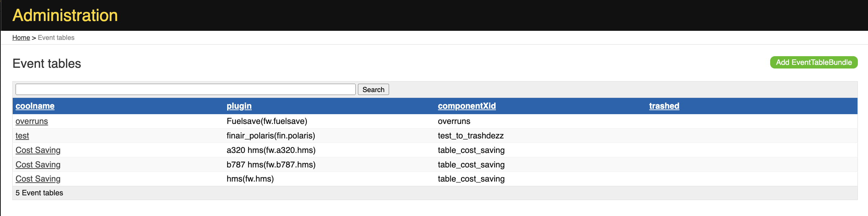Viewport: 868px width, 216px height.
Task: Click the Event tables page heading
Action: (x=47, y=63)
